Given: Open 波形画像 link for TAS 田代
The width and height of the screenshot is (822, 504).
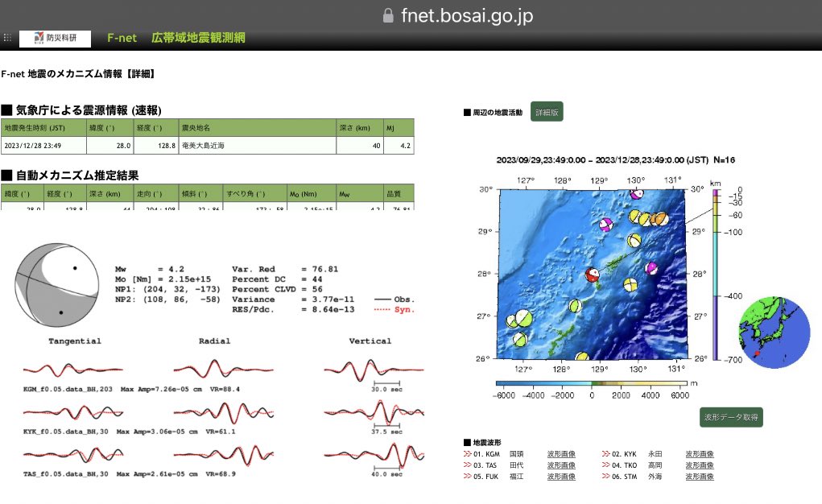Looking at the screenshot, I should (561, 465).
